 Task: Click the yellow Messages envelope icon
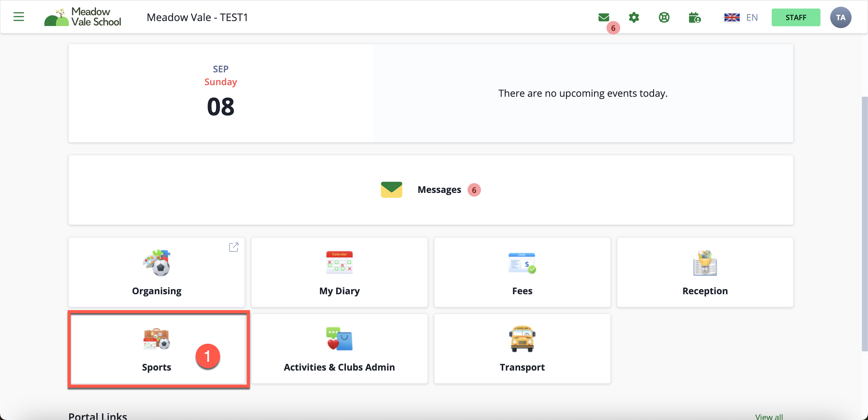pyautogui.click(x=391, y=190)
